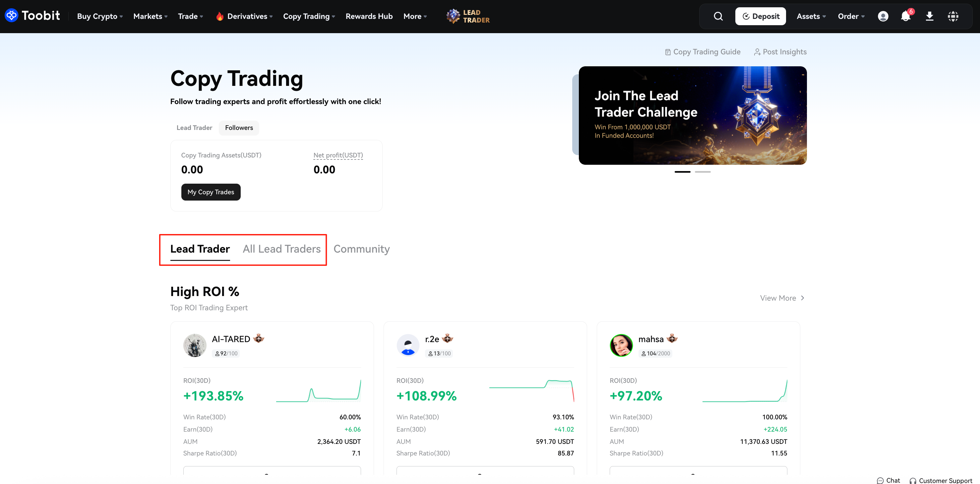Click r.2e ROI sparkline chart

(531, 391)
